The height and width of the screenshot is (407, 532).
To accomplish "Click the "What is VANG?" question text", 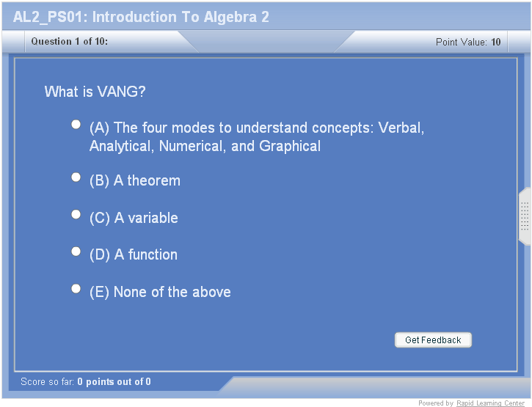I will click(95, 92).
